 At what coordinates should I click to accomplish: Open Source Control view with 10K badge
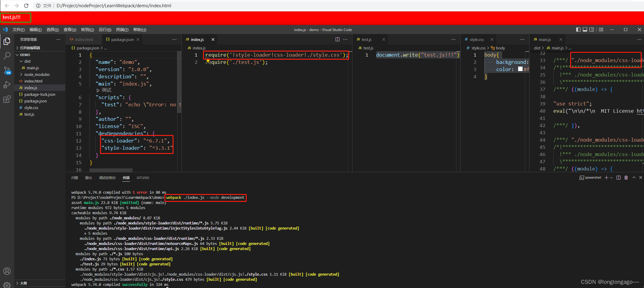pos(7,70)
